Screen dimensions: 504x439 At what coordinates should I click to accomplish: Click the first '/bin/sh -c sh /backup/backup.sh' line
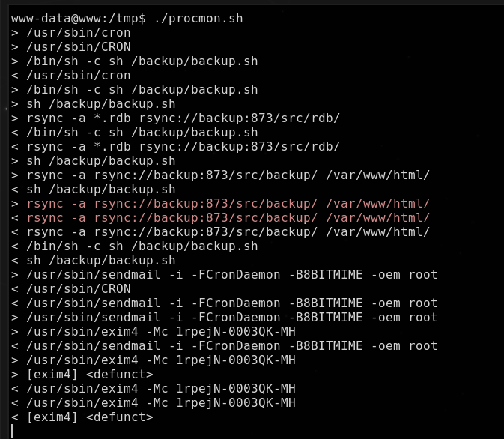135,61
